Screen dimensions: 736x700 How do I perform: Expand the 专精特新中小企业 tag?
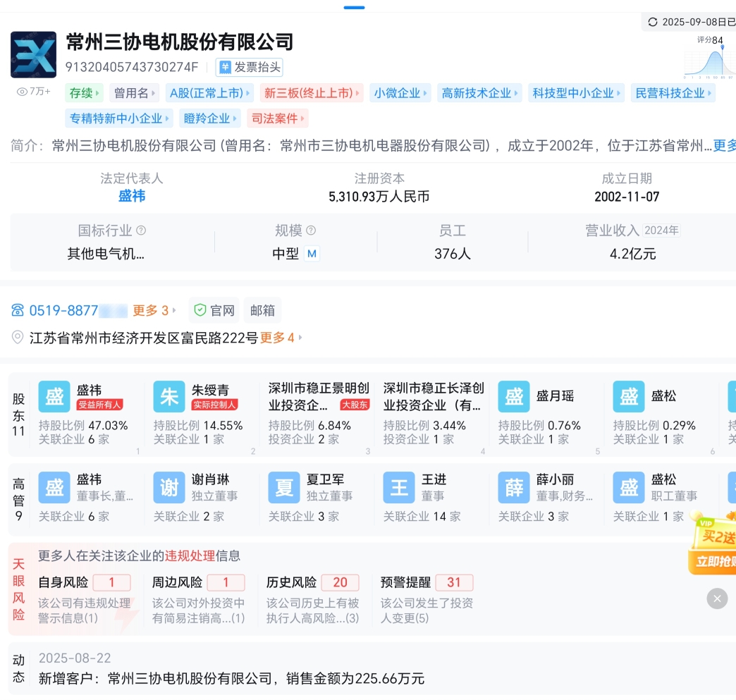coord(119,118)
